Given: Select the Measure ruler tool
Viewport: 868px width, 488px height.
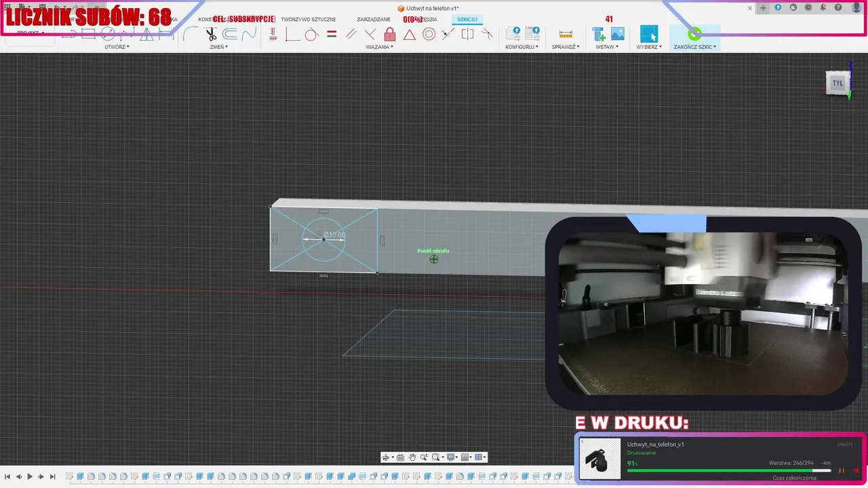Looking at the screenshot, I should pos(566,34).
